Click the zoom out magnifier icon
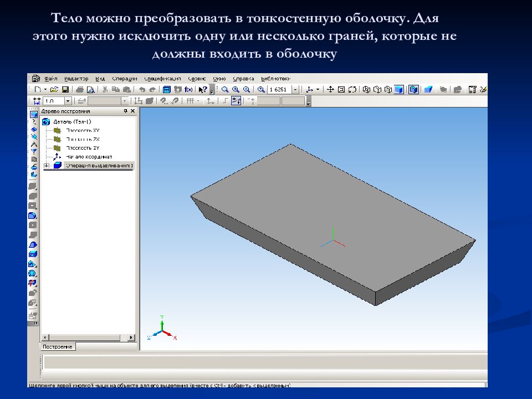Viewport: 532px width, 399px height. [247, 90]
